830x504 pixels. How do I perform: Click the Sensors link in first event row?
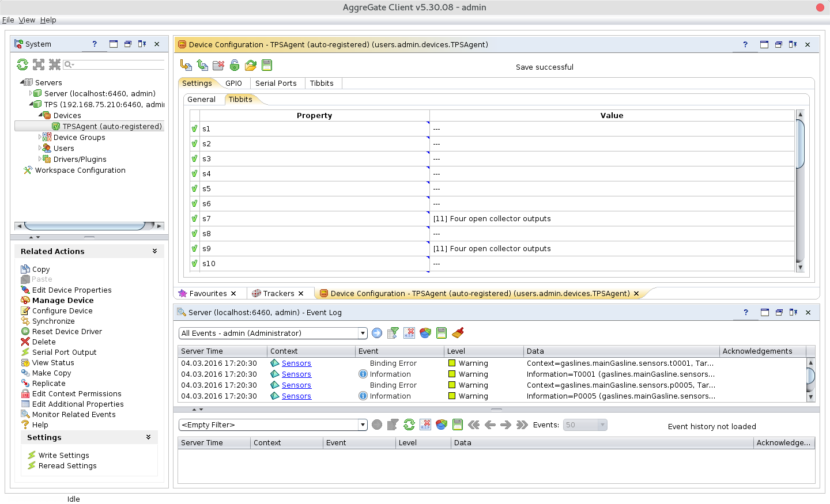tap(296, 363)
